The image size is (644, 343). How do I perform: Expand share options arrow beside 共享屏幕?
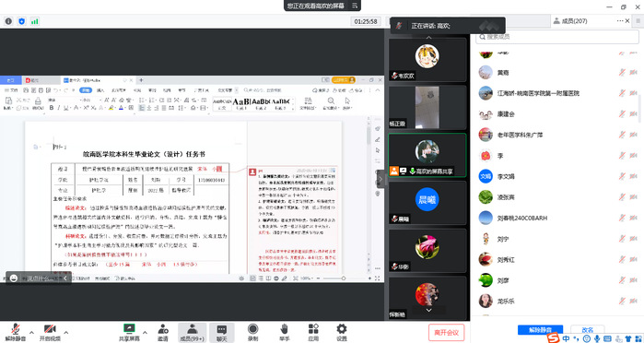coord(145,332)
